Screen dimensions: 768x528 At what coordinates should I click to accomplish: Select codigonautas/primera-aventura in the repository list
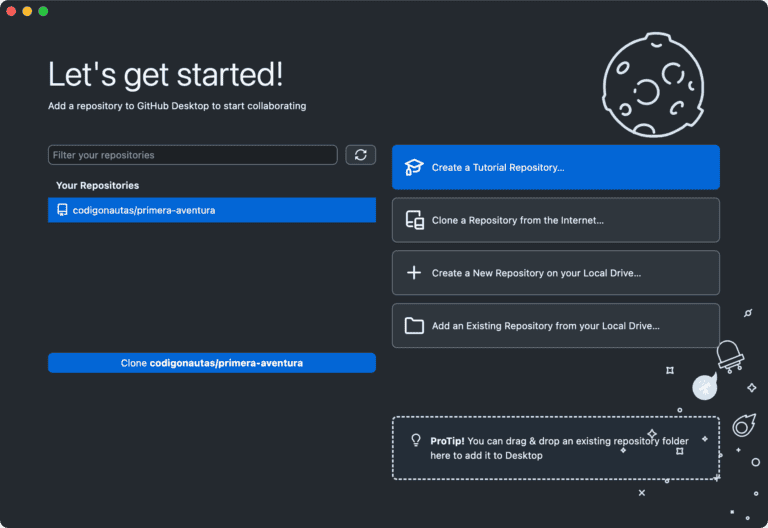point(144,210)
